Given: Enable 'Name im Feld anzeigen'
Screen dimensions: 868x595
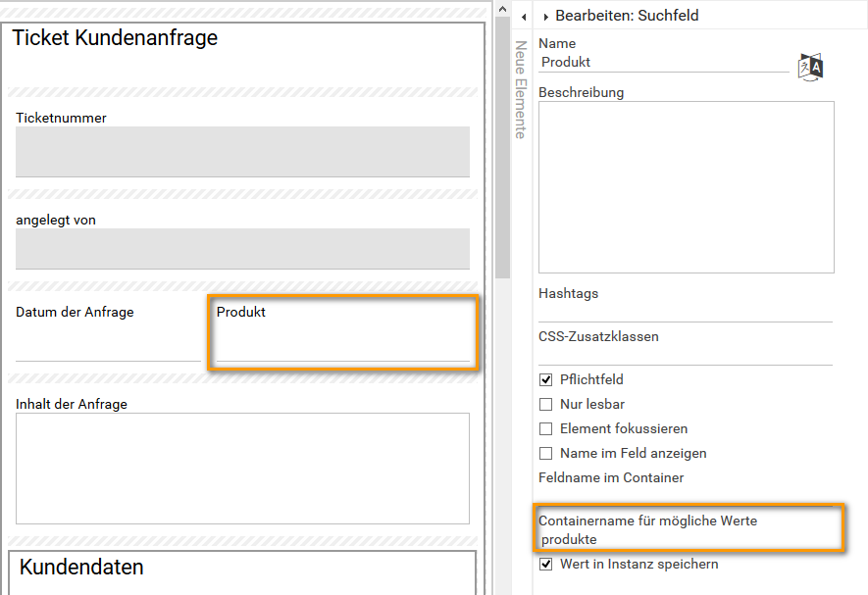Looking at the screenshot, I should click(x=543, y=453).
